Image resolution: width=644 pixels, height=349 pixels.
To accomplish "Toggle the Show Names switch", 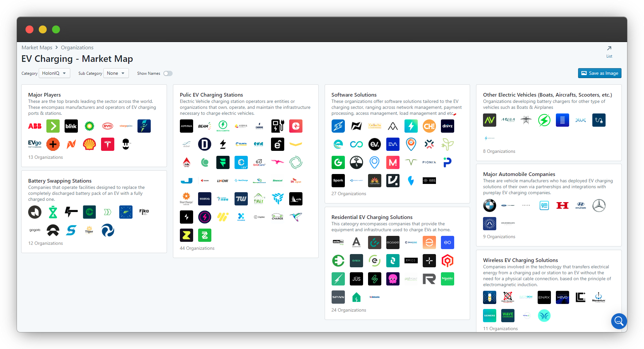I will pos(168,73).
